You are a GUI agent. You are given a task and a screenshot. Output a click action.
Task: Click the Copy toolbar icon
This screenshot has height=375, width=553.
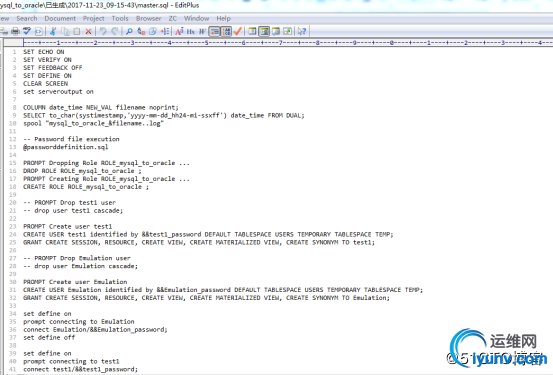tap(65, 31)
